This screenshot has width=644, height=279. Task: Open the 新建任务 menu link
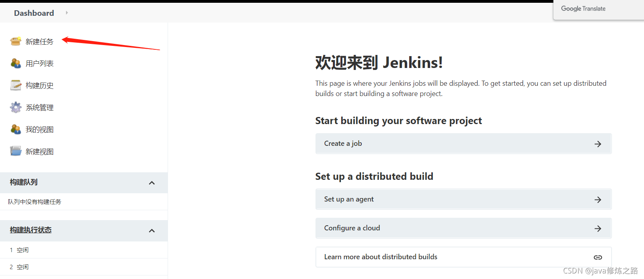click(x=40, y=41)
